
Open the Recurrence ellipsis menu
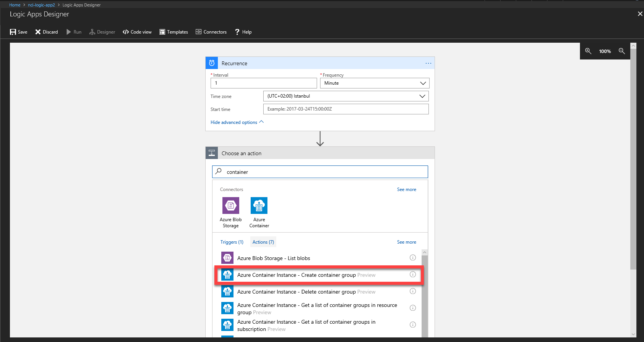[428, 63]
